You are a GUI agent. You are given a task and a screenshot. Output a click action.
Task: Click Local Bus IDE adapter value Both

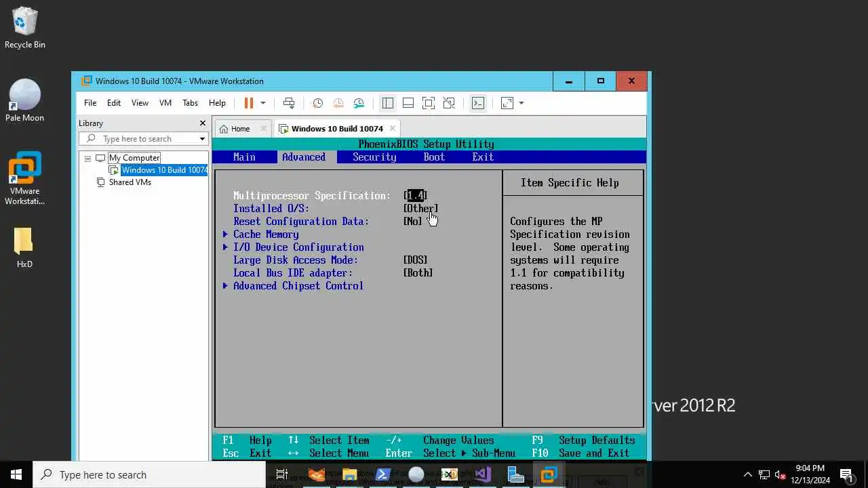click(x=418, y=273)
